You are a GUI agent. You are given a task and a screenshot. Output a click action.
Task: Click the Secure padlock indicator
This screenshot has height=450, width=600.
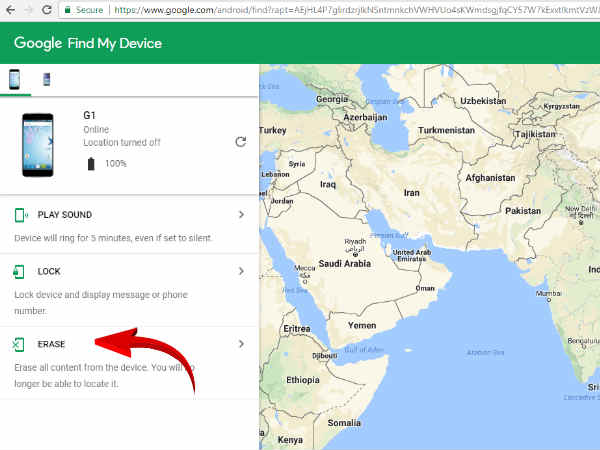click(83, 10)
